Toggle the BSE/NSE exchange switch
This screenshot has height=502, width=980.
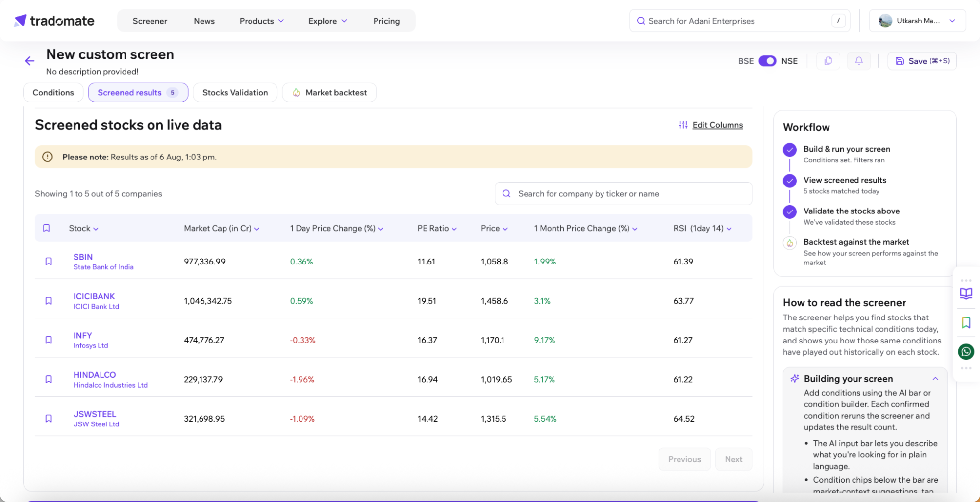tap(767, 61)
